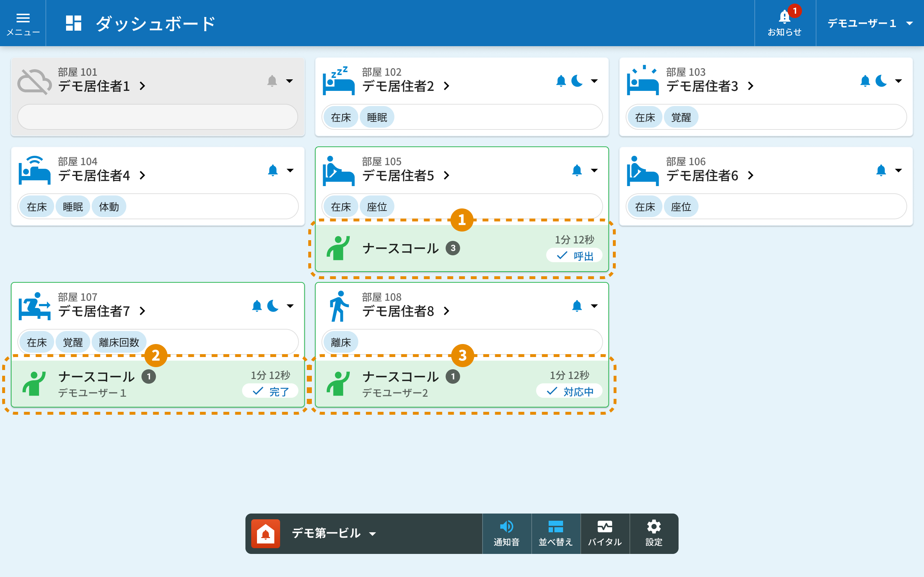Toggle the bell alert for room 104
Image resolution: width=924 pixels, height=577 pixels.
pyautogui.click(x=273, y=170)
